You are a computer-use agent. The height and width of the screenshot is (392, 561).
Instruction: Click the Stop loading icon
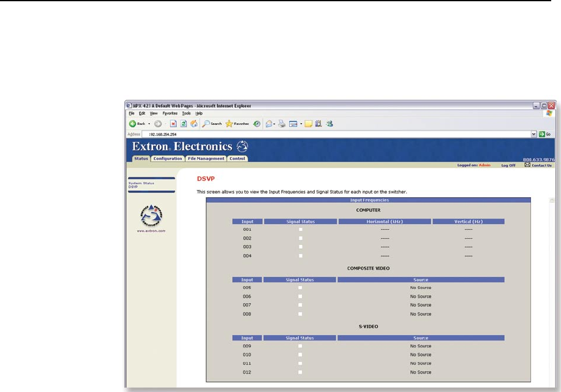173,124
